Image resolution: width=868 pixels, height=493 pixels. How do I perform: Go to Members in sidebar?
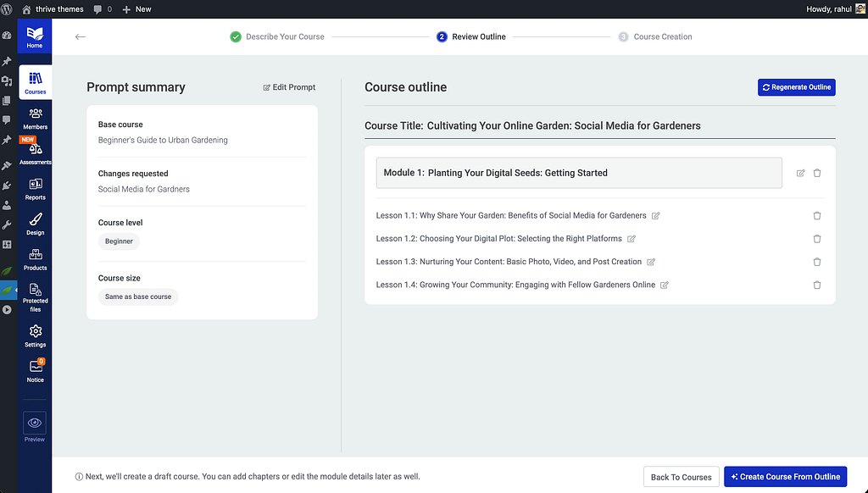pos(35,118)
